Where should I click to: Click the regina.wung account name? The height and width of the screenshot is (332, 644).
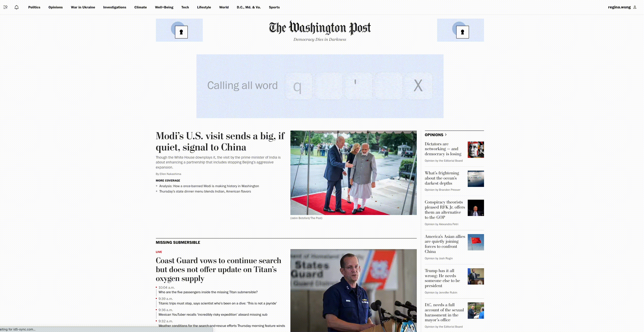click(619, 7)
